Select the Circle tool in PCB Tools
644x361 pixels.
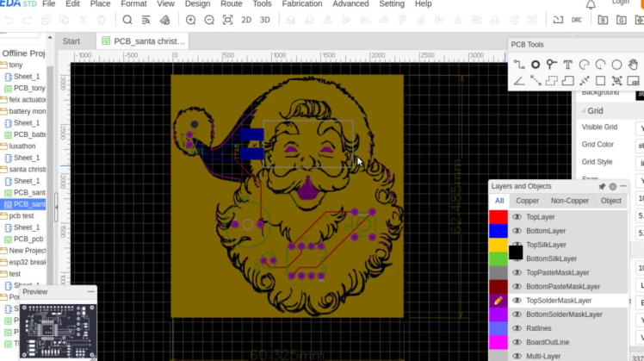(617, 65)
